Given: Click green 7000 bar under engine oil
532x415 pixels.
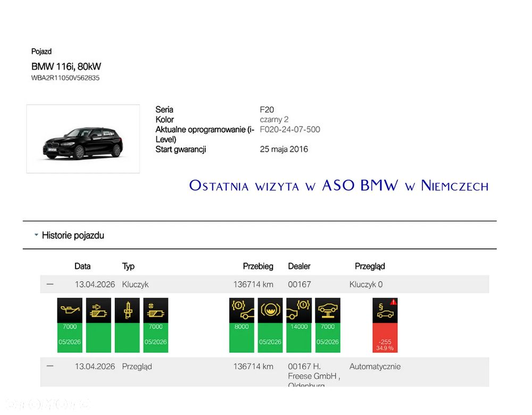Looking at the screenshot, I should pyautogui.click(x=70, y=338).
